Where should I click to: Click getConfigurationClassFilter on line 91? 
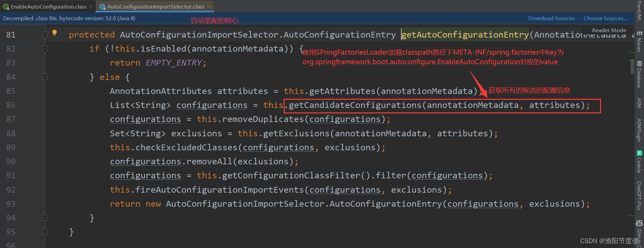pyautogui.click(x=291, y=176)
